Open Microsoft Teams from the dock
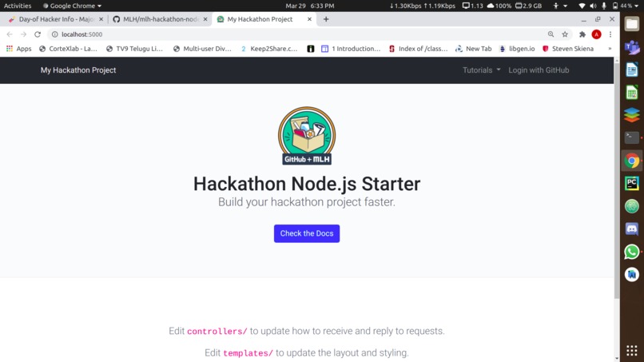This screenshot has height=362, width=644. coord(632,47)
